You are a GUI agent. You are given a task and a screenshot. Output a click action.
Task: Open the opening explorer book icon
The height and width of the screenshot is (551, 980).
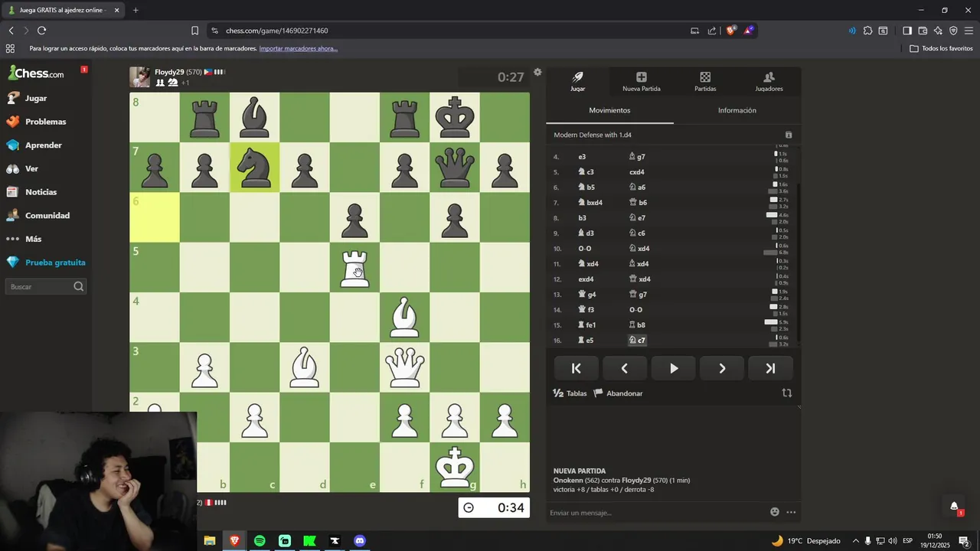click(789, 135)
